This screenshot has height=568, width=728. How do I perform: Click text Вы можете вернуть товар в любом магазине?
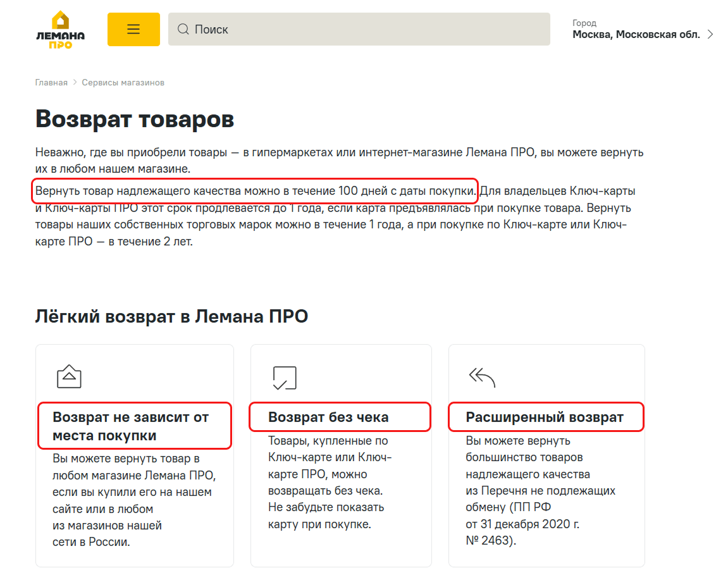(134, 500)
